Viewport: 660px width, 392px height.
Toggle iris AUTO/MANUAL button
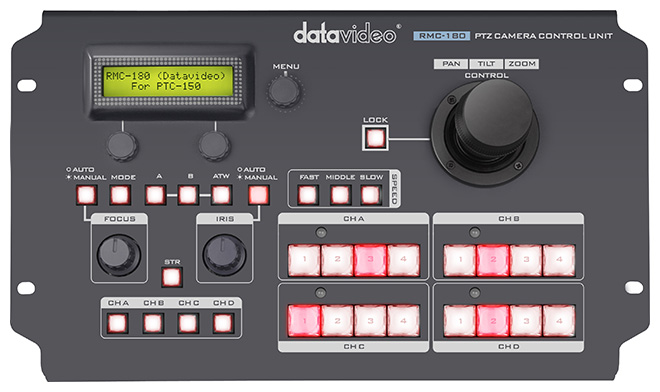tap(258, 195)
